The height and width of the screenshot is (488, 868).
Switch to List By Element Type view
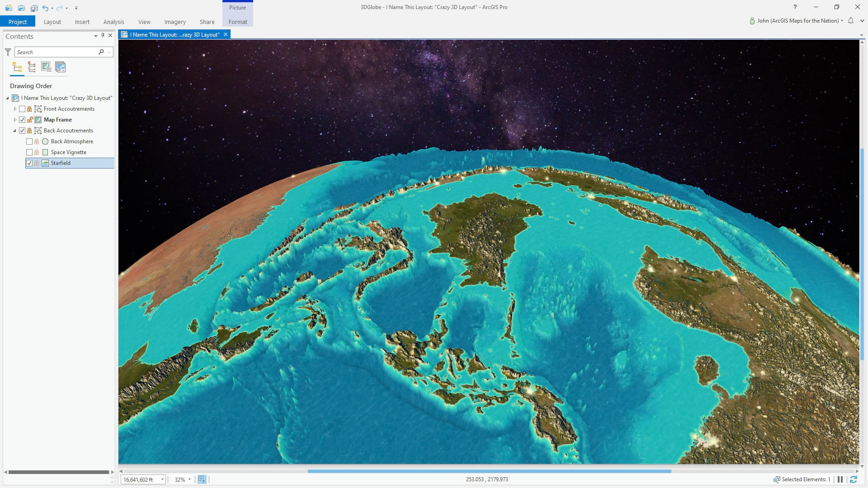[32, 67]
